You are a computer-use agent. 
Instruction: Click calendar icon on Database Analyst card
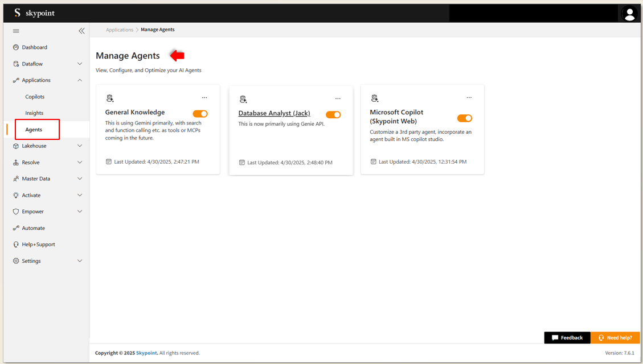pyautogui.click(x=242, y=163)
